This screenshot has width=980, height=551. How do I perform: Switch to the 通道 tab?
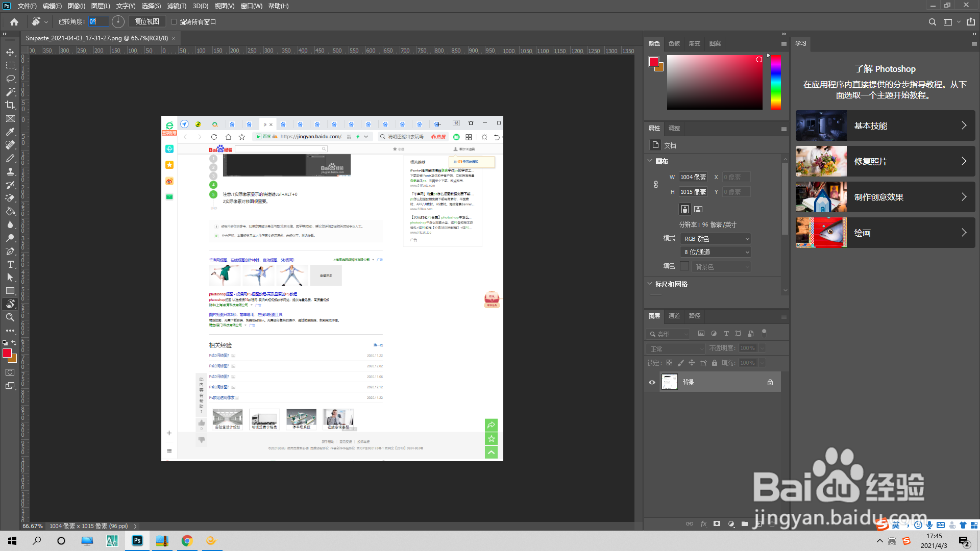(x=674, y=316)
